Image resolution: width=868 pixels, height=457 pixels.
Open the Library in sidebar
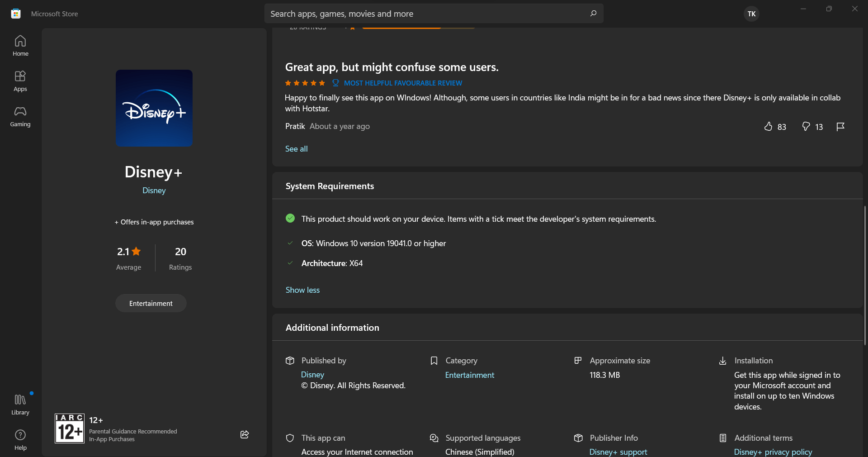20,405
